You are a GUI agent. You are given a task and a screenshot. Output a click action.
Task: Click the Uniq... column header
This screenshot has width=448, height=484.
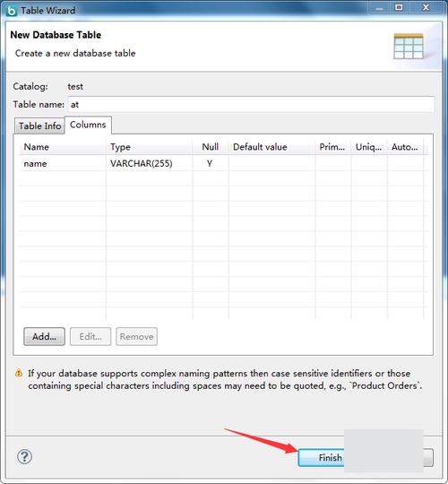click(x=369, y=147)
